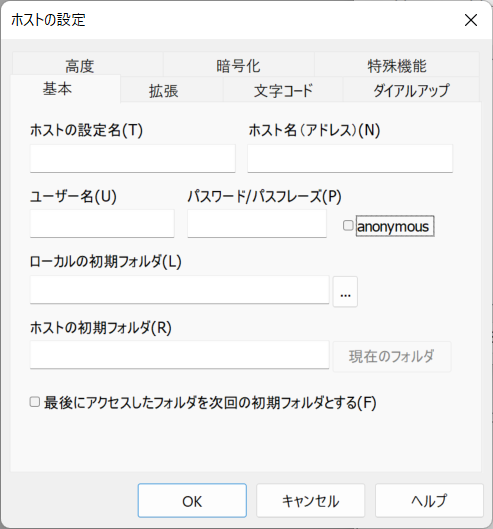Select the パスワード/パスフレーズ field
The image size is (493, 529).
[257, 223]
